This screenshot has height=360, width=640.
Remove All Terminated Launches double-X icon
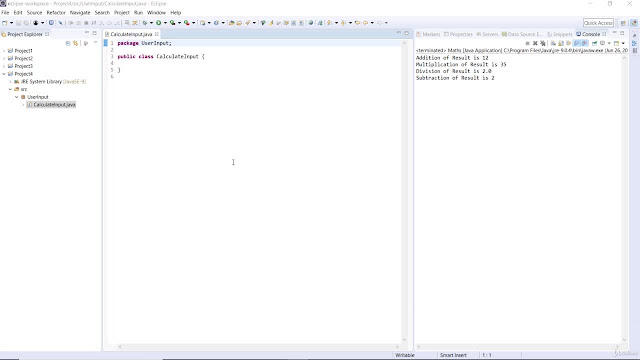(543, 43)
